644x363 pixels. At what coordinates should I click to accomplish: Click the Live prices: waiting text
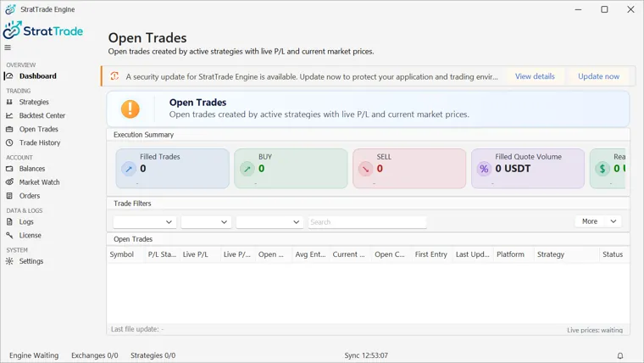point(595,330)
